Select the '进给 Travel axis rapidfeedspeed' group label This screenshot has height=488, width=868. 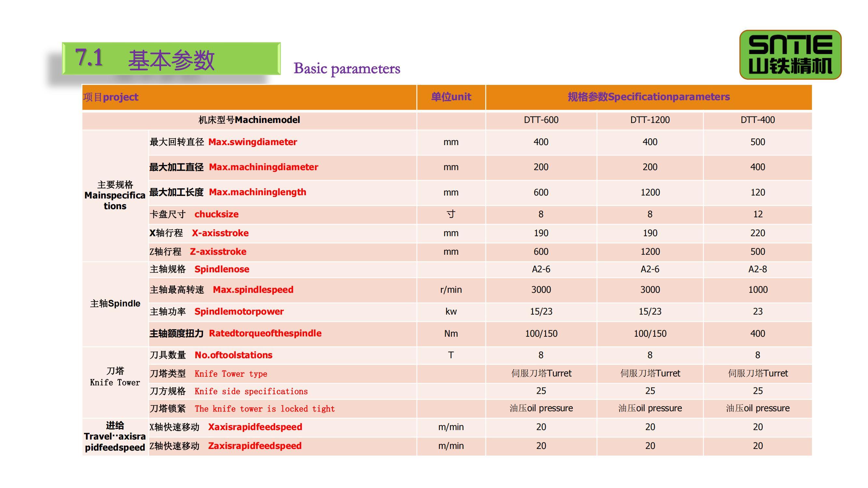coord(115,437)
